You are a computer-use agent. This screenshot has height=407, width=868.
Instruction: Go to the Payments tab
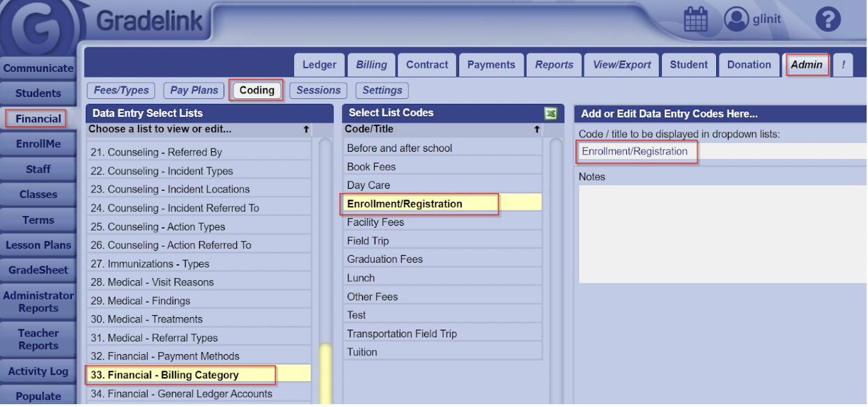tap(491, 65)
